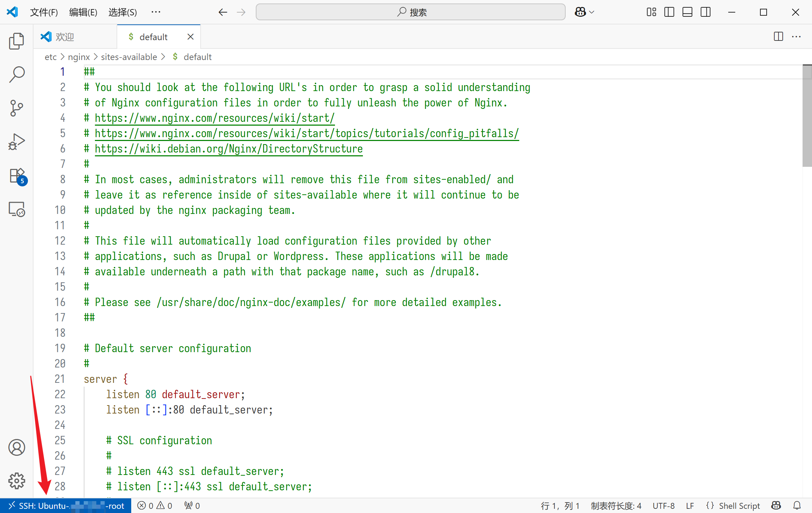This screenshot has width=812, height=513.
Task: Toggle the secondary side bar layout button
Action: pos(705,12)
